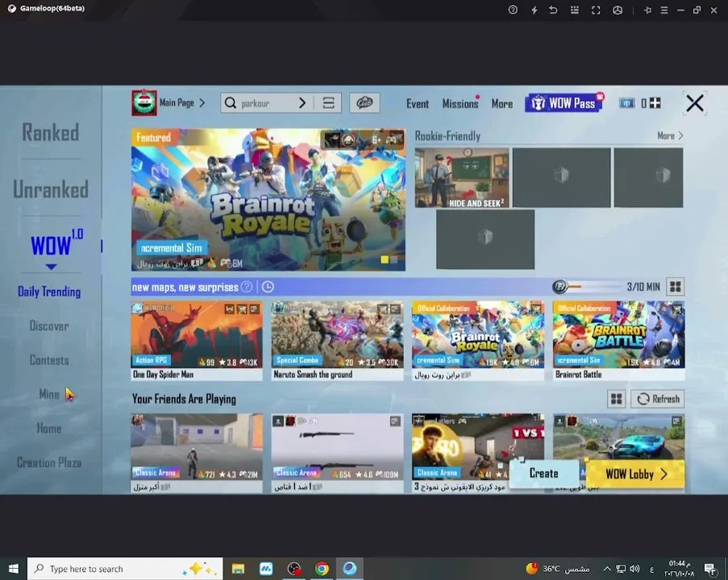The width and height of the screenshot is (728, 580).
Task: Open the Classic Arena card rated 4.3
Action: pos(197,454)
